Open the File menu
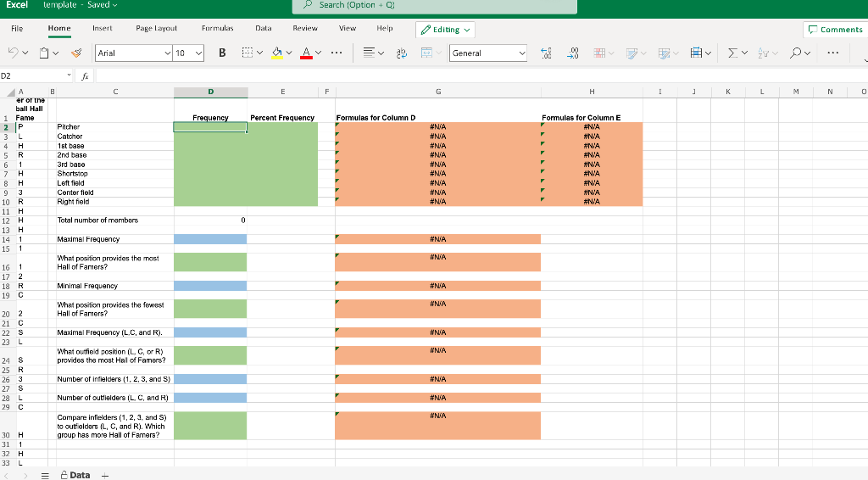868x480 pixels. click(x=17, y=28)
